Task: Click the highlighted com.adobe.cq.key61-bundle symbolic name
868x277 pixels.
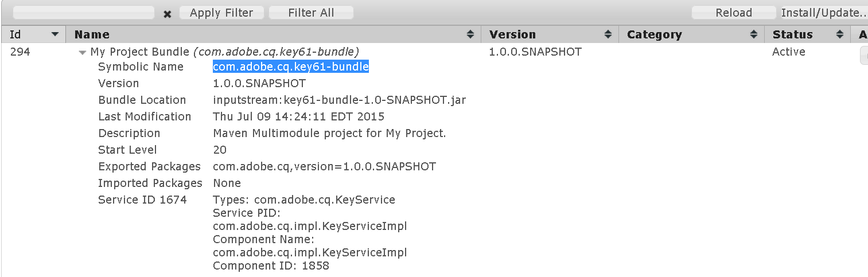Action: [290, 67]
